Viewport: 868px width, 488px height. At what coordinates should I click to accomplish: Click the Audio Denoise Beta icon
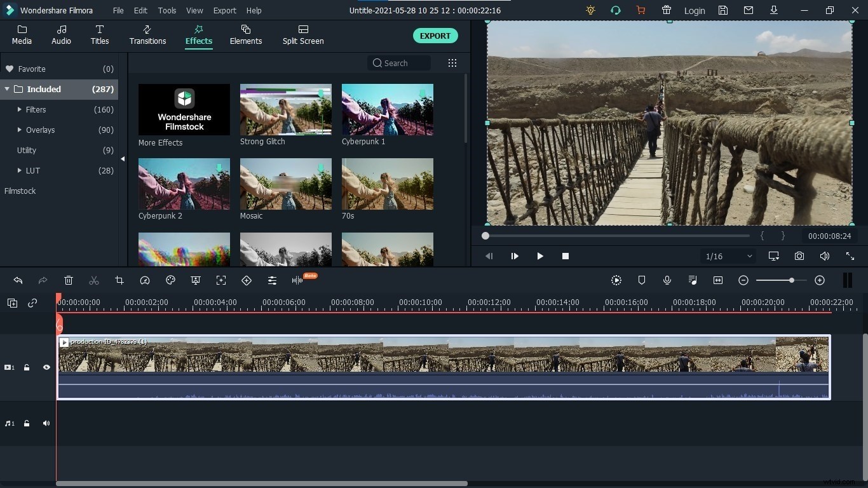[x=297, y=280]
